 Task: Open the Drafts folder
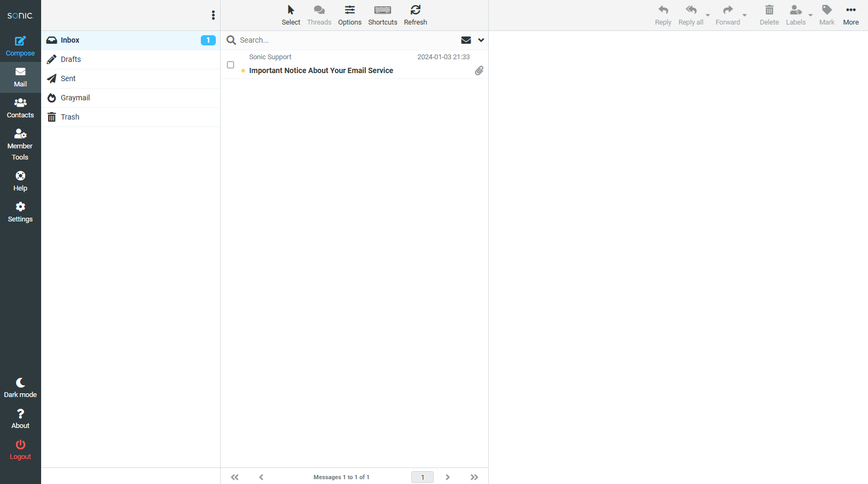coord(130,59)
